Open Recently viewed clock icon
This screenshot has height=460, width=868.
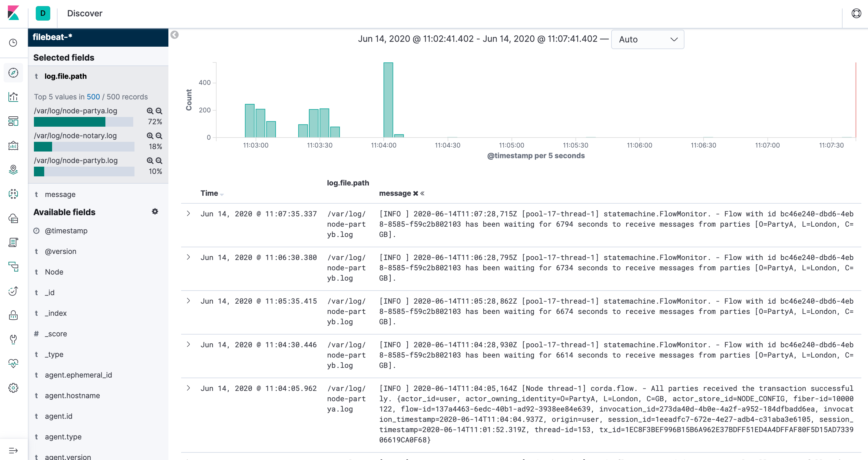[x=13, y=43]
